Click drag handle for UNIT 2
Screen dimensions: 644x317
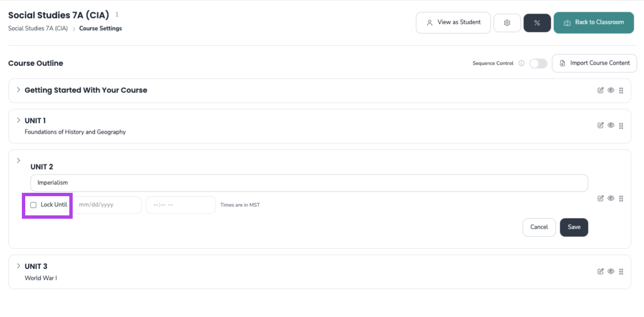coord(621,199)
